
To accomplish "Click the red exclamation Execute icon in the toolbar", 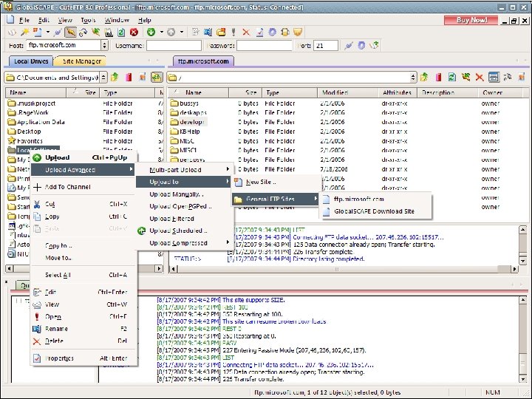I will 233,33.
